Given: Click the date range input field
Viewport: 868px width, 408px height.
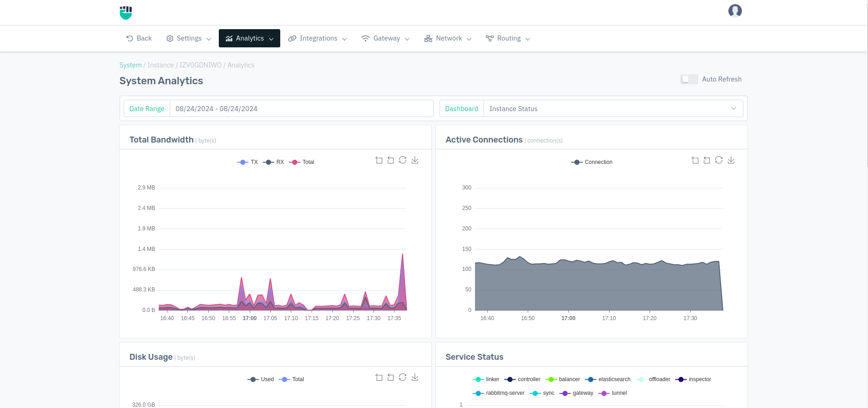Looking at the screenshot, I should coord(301,108).
